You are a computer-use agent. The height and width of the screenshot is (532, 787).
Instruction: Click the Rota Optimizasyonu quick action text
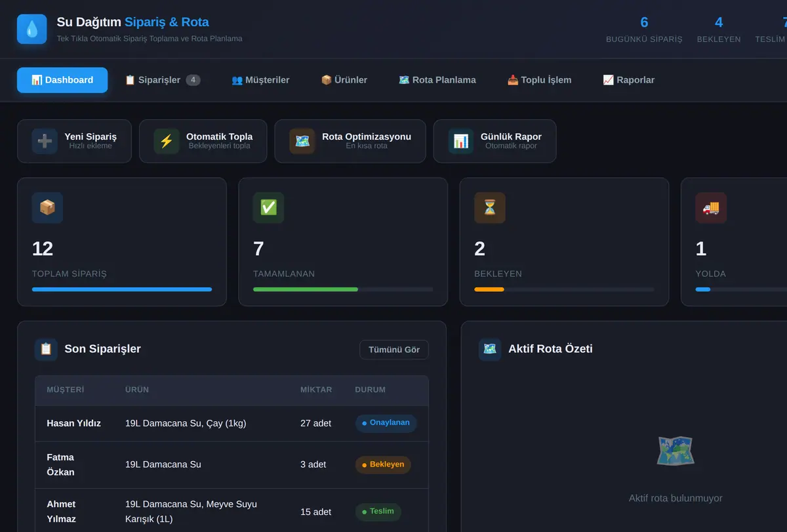click(367, 136)
